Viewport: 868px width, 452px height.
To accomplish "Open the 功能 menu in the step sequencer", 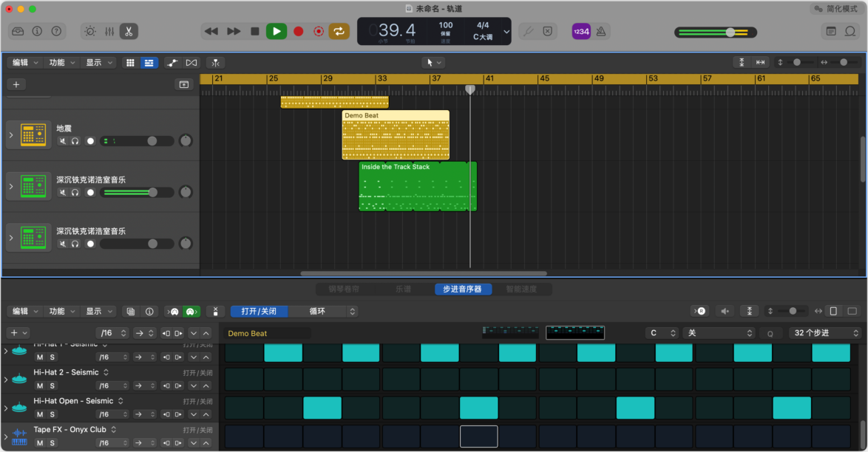I will (x=61, y=312).
